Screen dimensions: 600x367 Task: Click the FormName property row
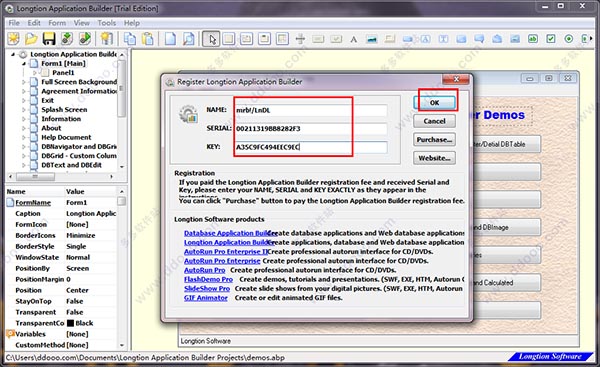tap(61, 202)
